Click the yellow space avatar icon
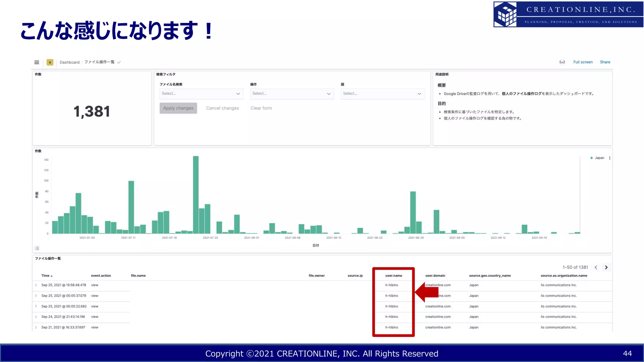Viewport: 644px width, 362px height. click(50, 62)
